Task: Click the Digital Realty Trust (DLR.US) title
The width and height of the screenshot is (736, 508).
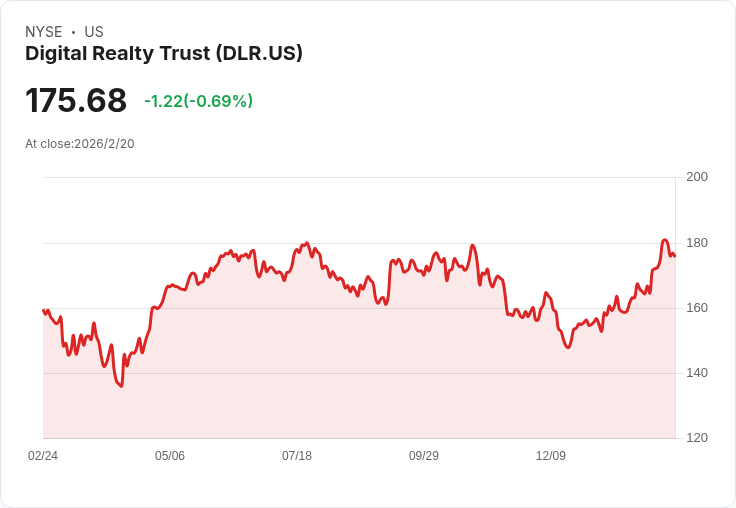Action: point(164,54)
